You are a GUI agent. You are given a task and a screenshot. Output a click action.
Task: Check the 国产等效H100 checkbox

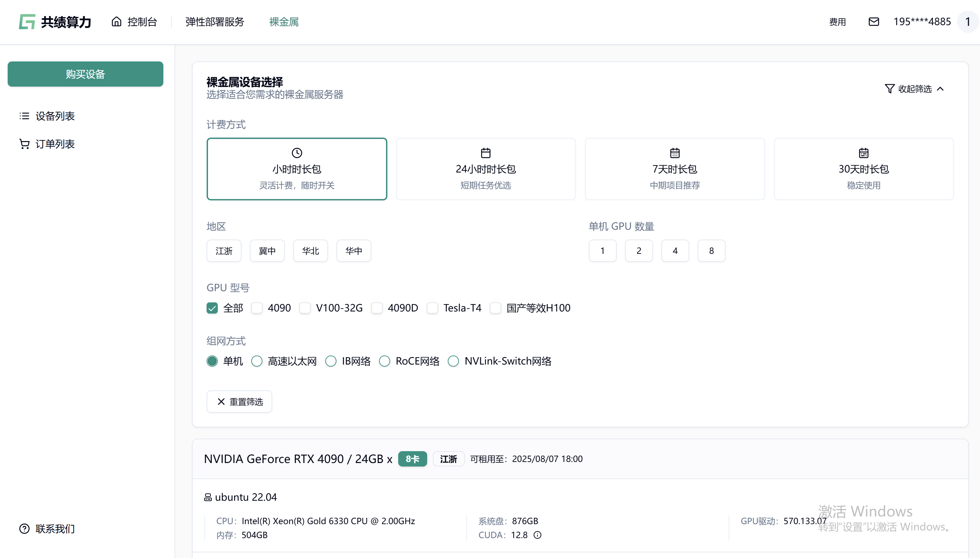coord(496,308)
